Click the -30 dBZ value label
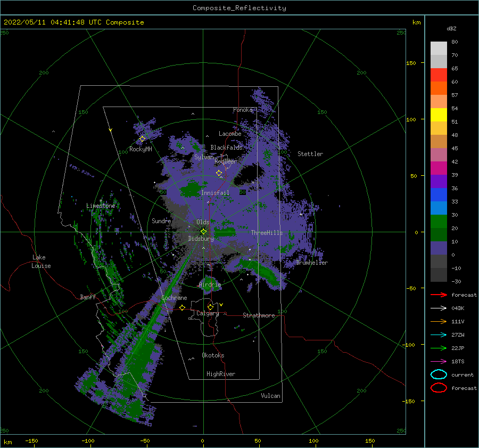The height and width of the screenshot is (448, 479). (456, 281)
